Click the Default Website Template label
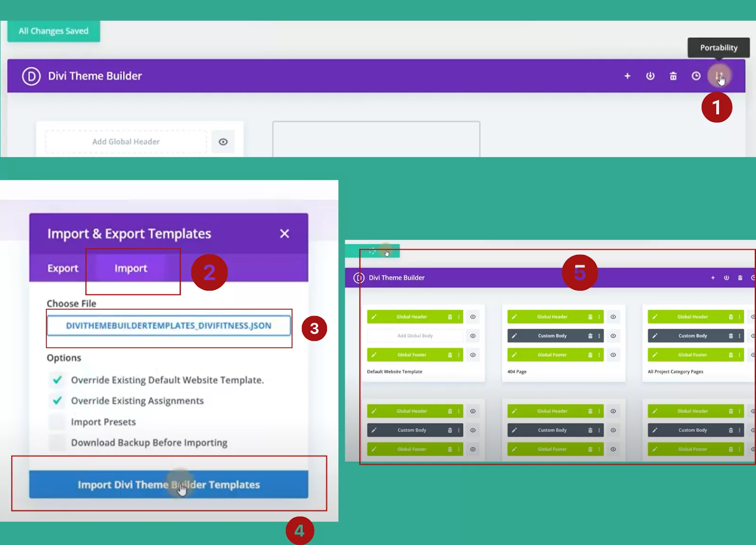The image size is (756, 545). point(395,372)
